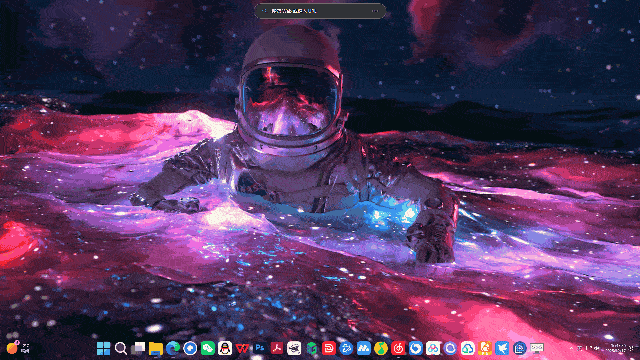Open NetEase Cloud Music red icon

tap(398, 348)
